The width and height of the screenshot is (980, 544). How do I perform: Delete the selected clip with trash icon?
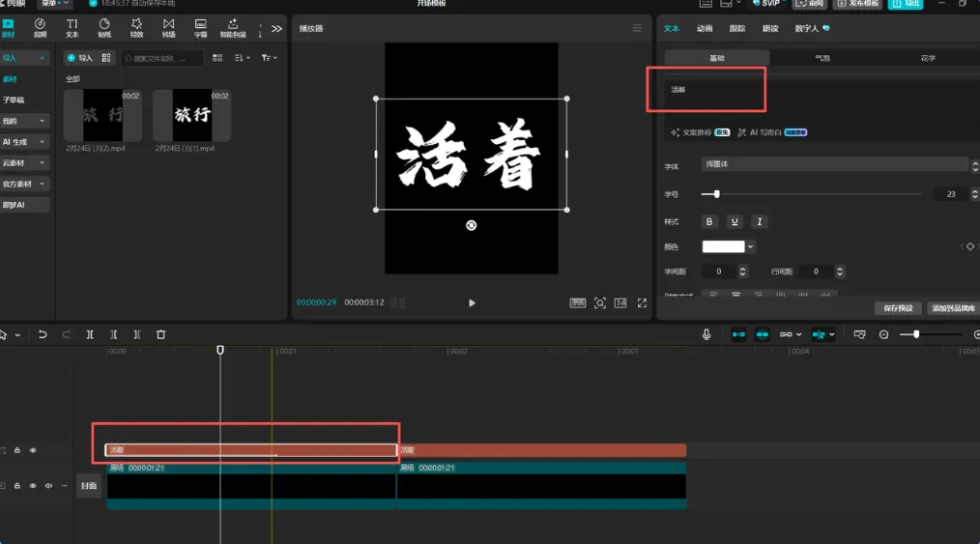(160, 334)
